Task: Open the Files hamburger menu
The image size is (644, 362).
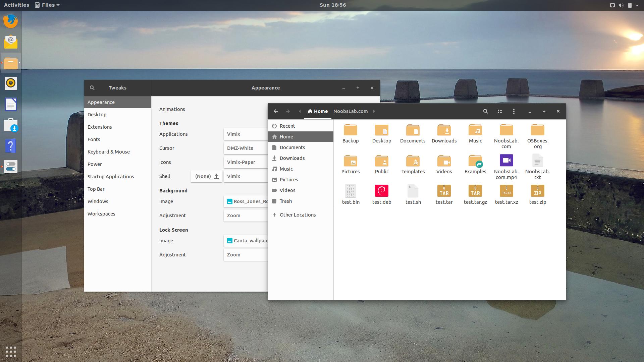Action: [514, 111]
